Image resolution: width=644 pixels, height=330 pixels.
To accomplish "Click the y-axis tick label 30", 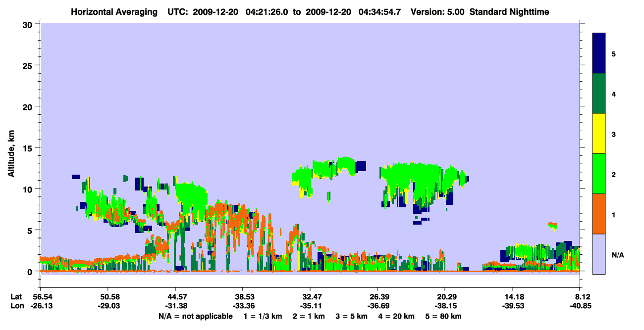I will coord(29,24).
